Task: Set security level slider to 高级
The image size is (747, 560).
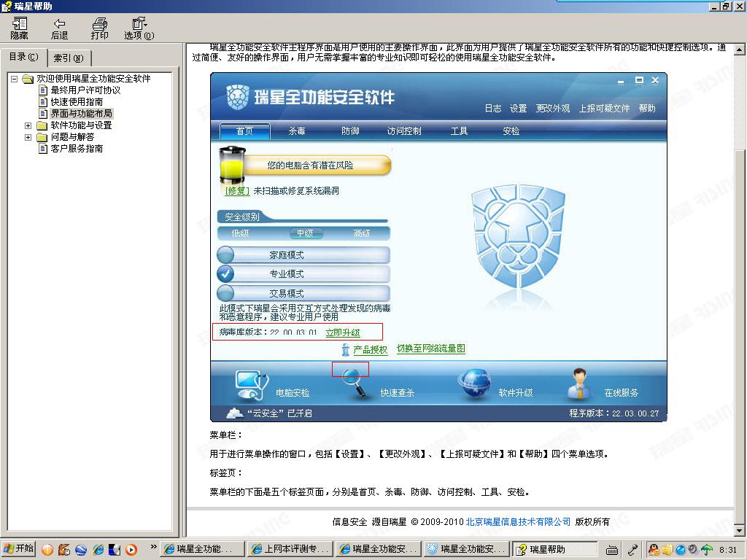Action: coord(362,233)
